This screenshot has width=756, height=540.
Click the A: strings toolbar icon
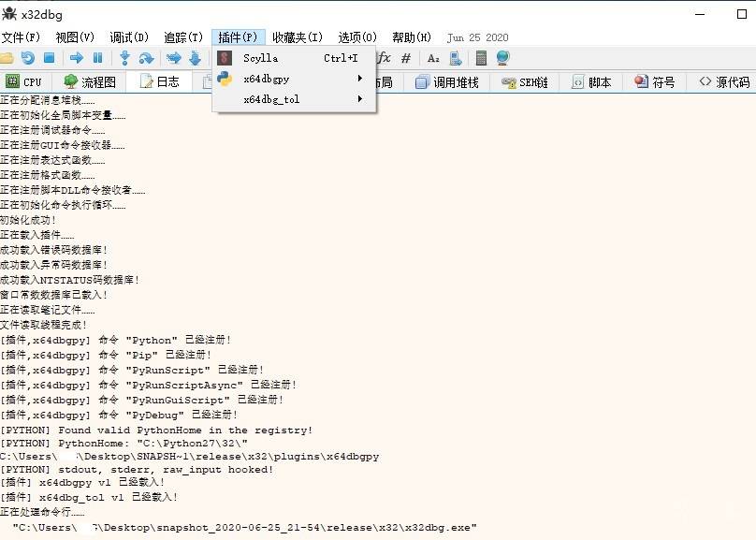[x=433, y=58]
